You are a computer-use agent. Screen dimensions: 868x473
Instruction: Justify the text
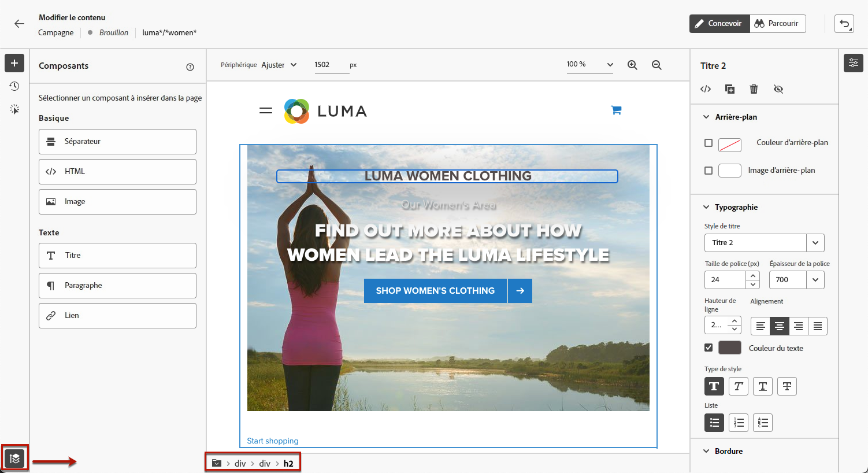[x=818, y=326]
